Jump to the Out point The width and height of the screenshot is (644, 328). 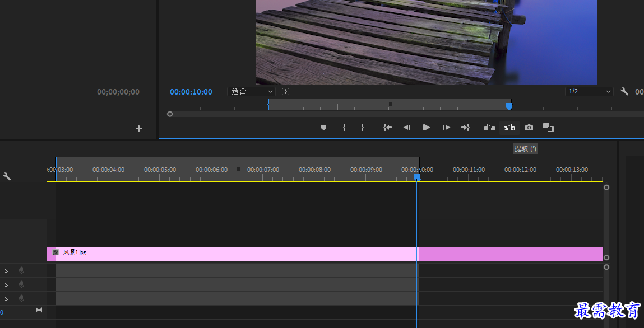click(x=465, y=128)
